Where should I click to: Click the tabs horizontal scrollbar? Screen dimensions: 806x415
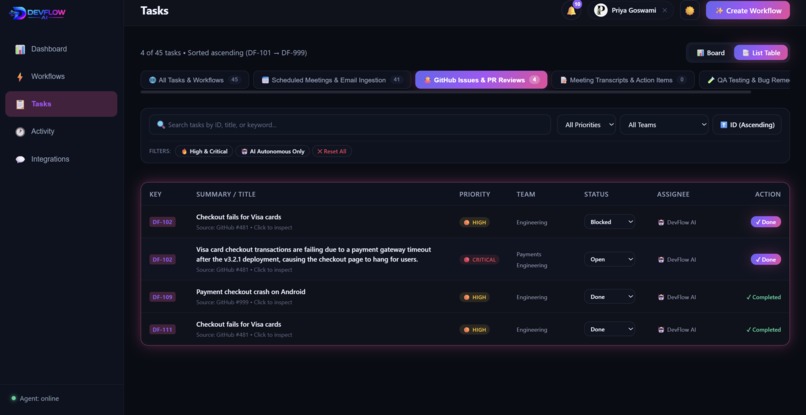click(446, 93)
